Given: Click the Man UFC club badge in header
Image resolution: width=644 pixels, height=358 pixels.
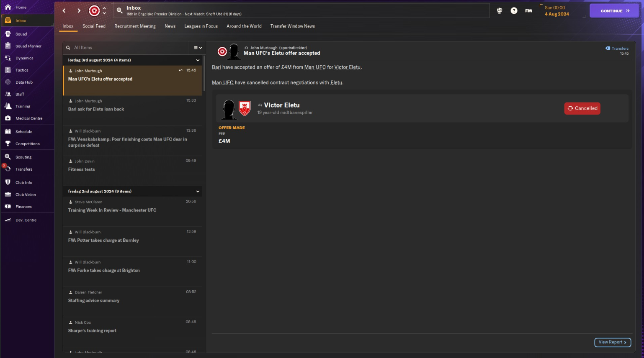Looking at the screenshot, I should [94, 11].
